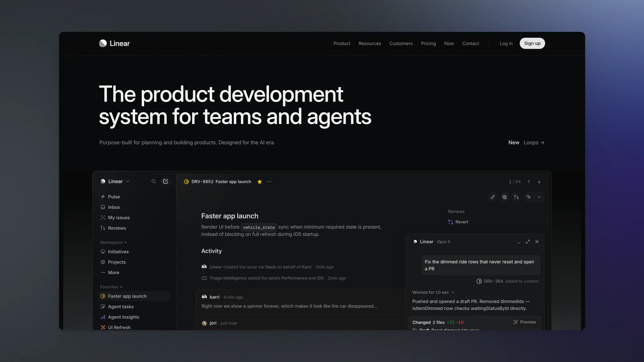
Task: Expand the chevron next to the agent run icon
Action: click(x=539, y=197)
